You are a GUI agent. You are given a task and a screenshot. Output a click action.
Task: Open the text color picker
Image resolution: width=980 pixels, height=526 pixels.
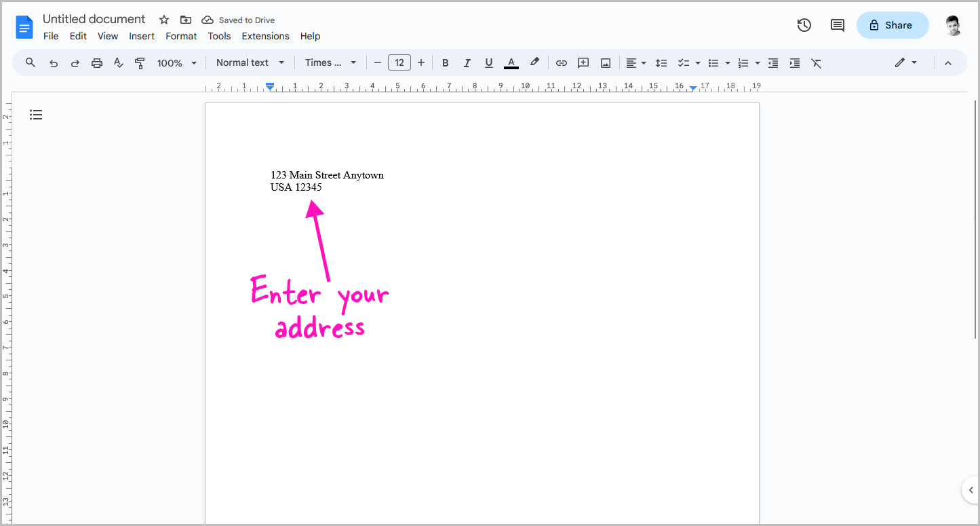(511, 62)
